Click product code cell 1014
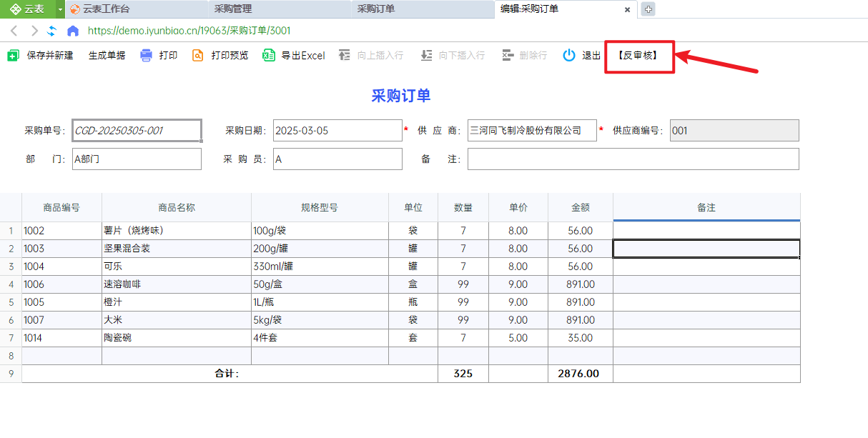This screenshot has height=438, width=868. click(x=61, y=338)
